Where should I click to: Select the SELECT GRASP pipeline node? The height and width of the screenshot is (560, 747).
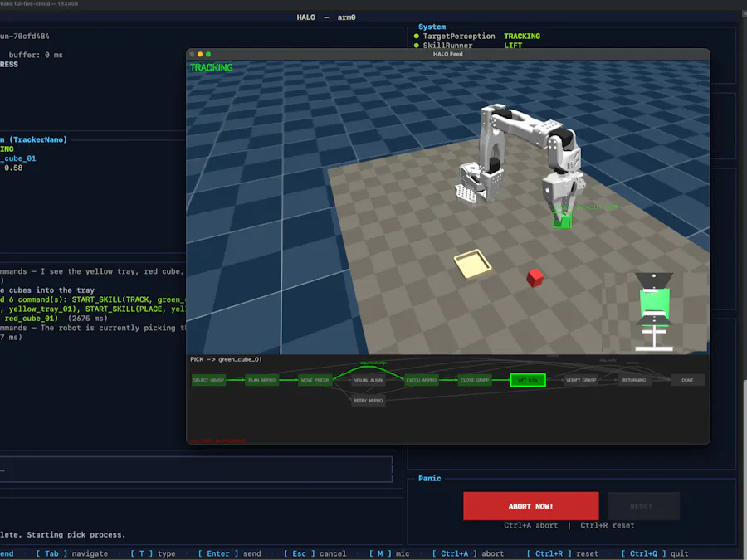pos(209,379)
